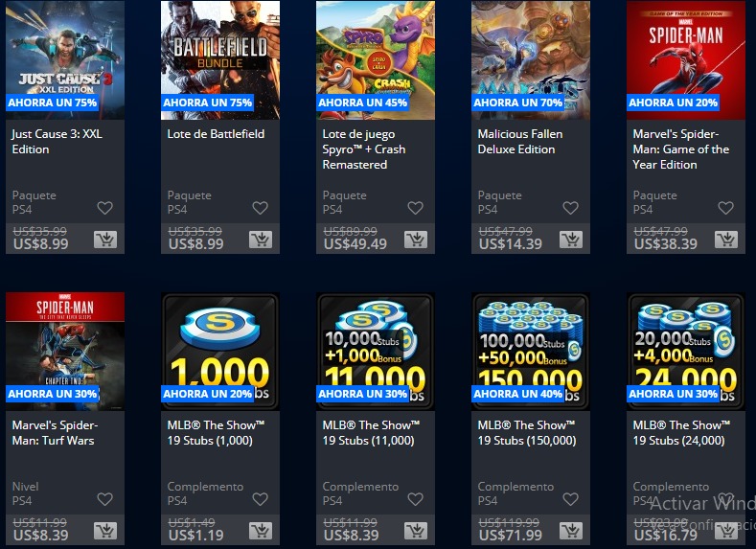Viewport: 756px width, 549px height.
Task: Toggle wishlist heart for Lote de Battlefield
Action: pos(260,208)
